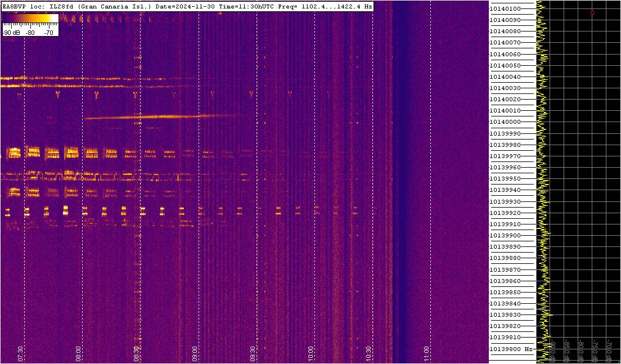Image resolution: width=621 pixels, height=364 pixels.
Task: Click the '10139800 Hz' frequency label
Action: click(x=511, y=349)
